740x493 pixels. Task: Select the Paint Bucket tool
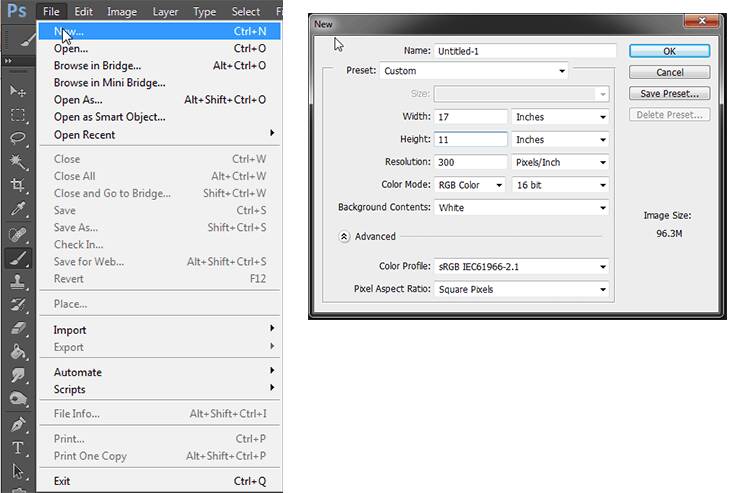[17, 352]
